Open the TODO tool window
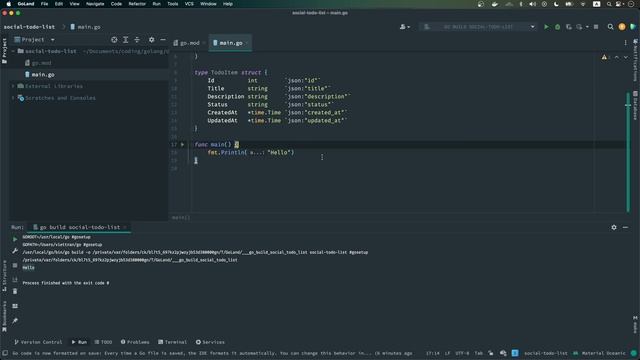 (103, 342)
